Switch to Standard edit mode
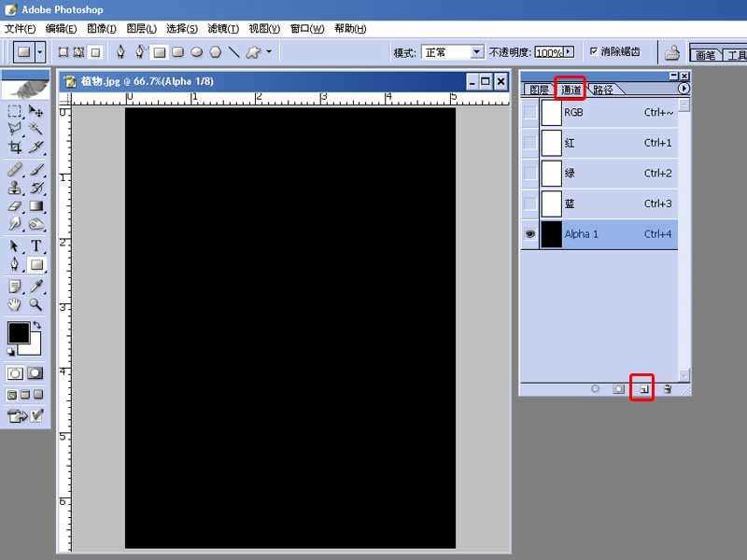The width and height of the screenshot is (747, 560). [x=14, y=372]
